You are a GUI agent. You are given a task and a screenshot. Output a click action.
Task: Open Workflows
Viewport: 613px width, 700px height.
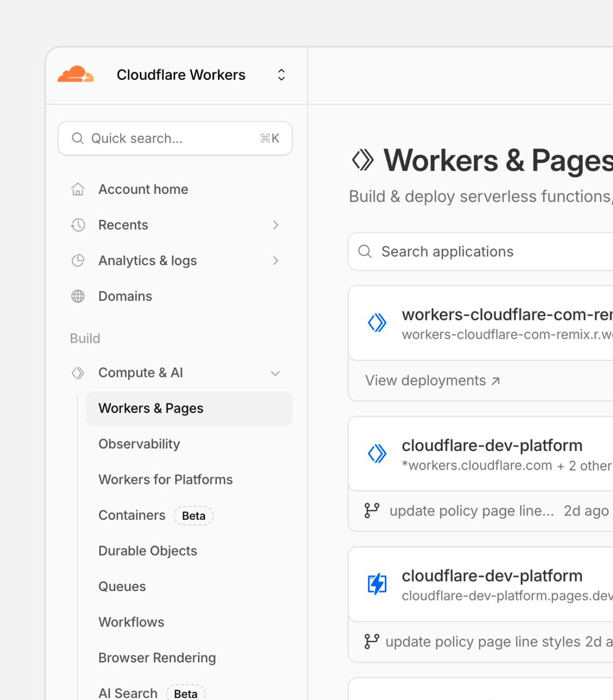(131, 622)
